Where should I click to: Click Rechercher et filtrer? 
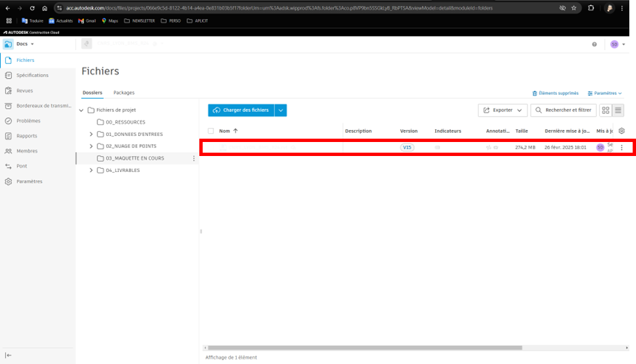tap(563, 110)
